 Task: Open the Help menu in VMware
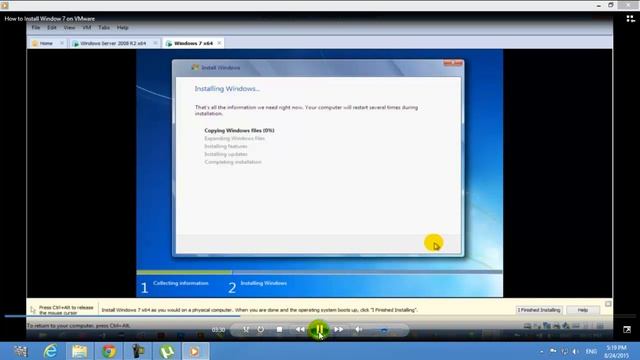coord(122,28)
